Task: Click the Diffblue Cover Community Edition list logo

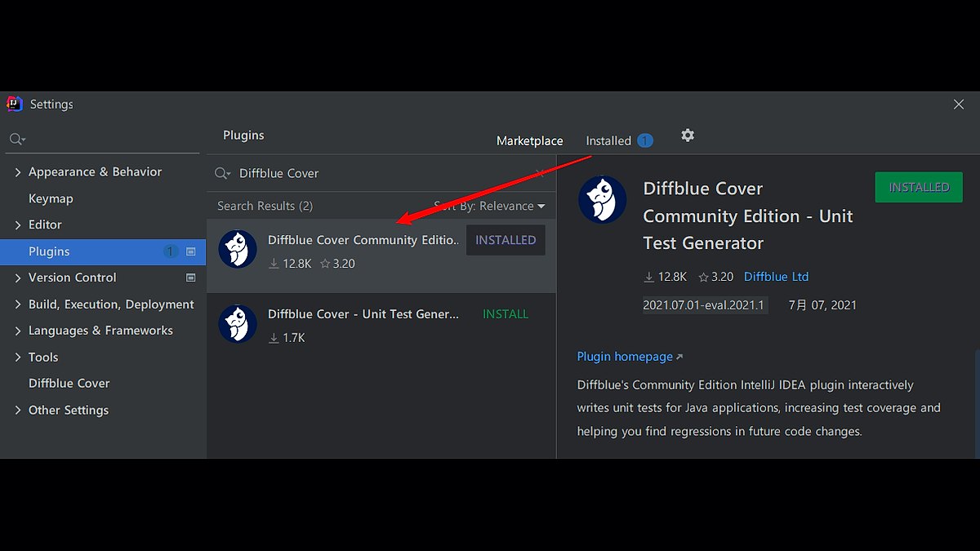Action: (x=238, y=249)
